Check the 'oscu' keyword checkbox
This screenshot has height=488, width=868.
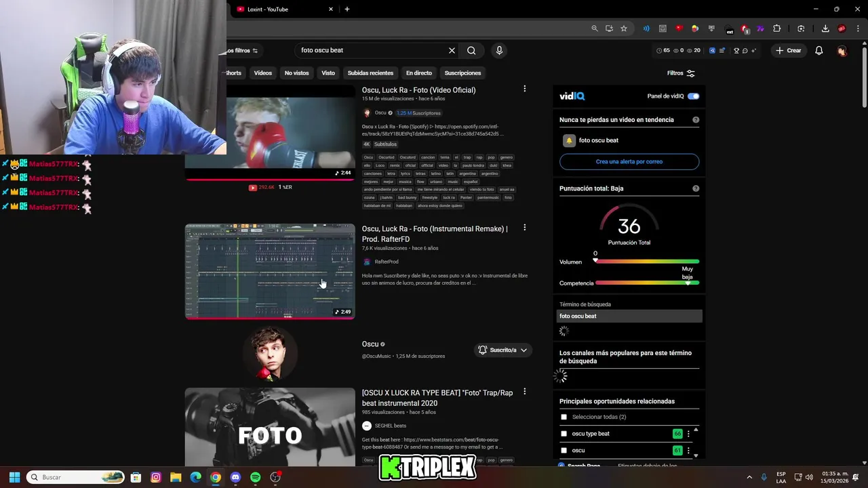(x=564, y=450)
